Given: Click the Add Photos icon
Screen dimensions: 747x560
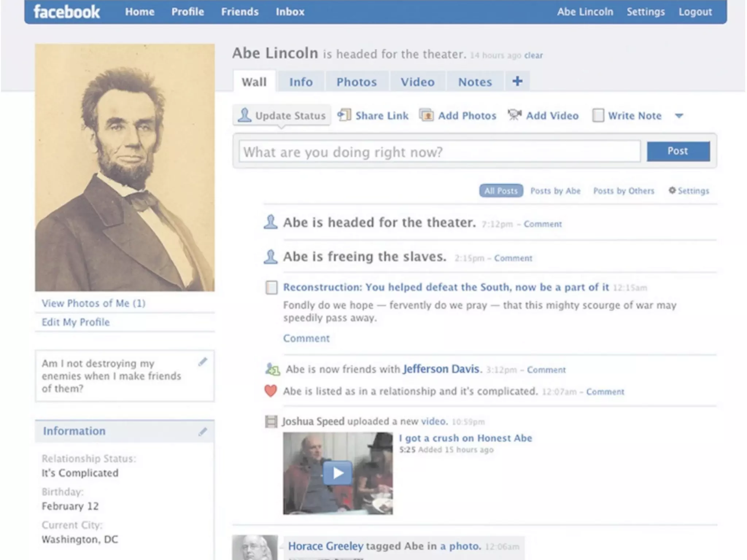Looking at the screenshot, I should click(426, 115).
